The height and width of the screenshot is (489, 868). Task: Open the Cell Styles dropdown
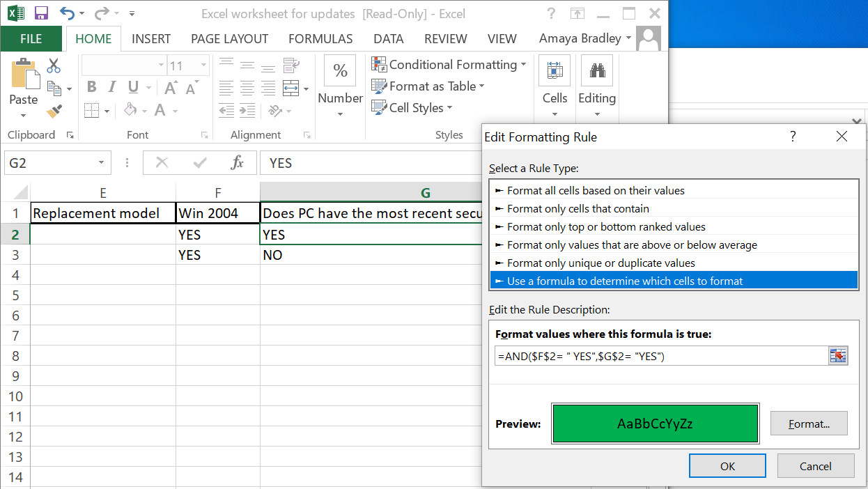[x=412, y=108]
